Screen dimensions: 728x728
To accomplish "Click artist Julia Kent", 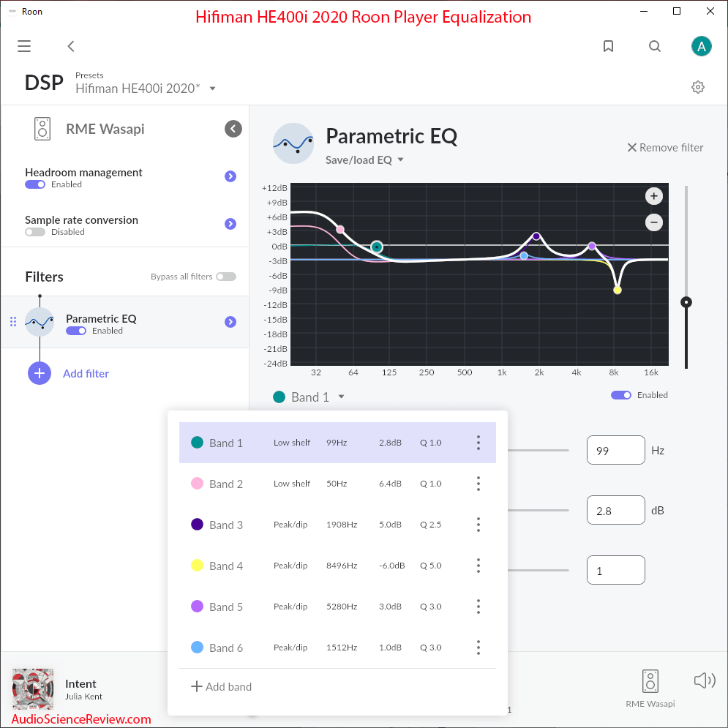I will pyautogui.click(x=83, y=697).
